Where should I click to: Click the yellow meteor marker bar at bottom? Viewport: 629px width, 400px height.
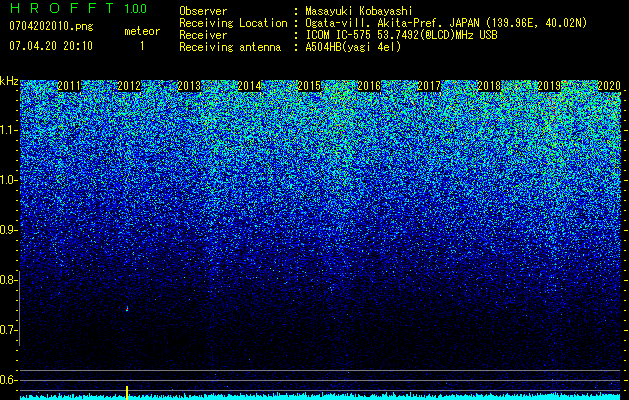coord(127,393)
